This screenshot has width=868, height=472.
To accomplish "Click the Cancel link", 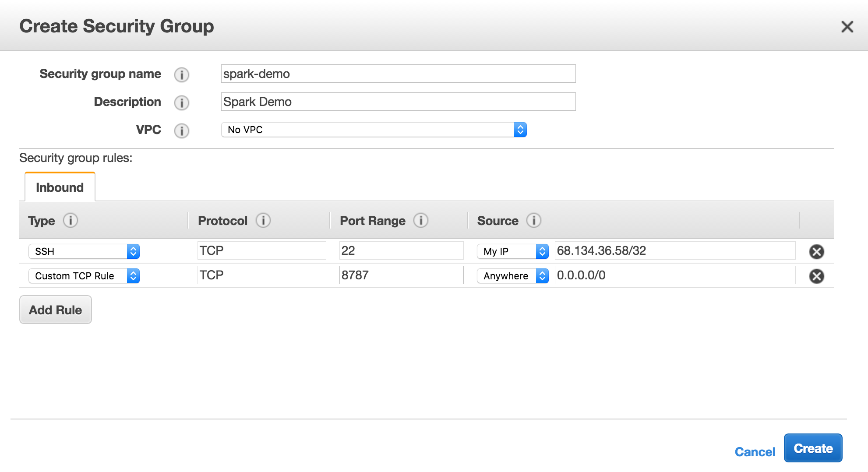I will [x=755, y=452].
